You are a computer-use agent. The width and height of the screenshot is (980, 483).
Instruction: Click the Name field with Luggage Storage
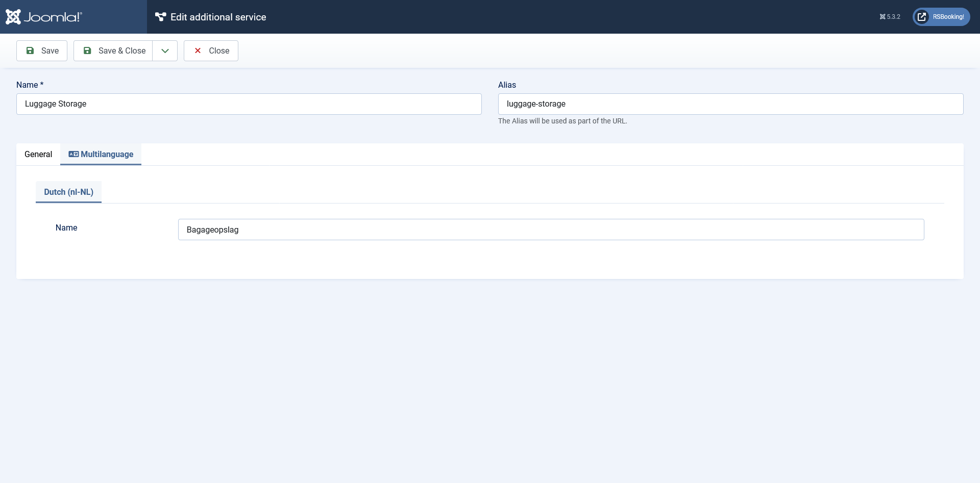click(x=249, y=104)
